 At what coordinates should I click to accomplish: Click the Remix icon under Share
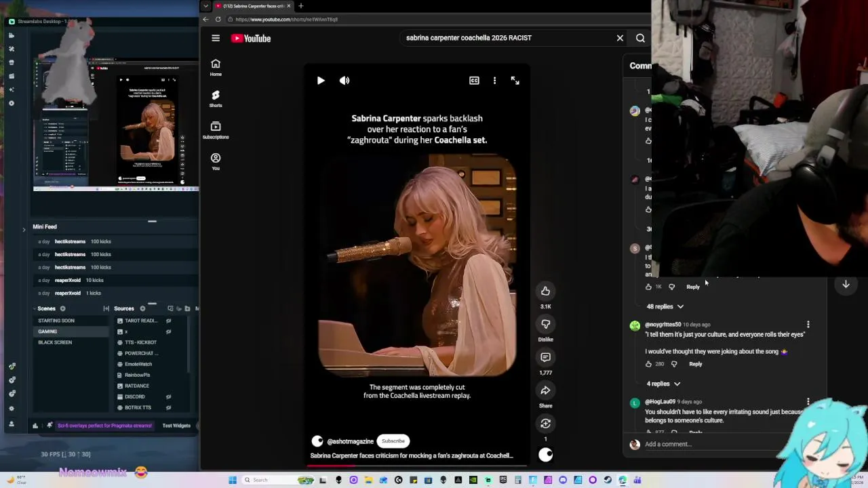click(x=545, y=424)
